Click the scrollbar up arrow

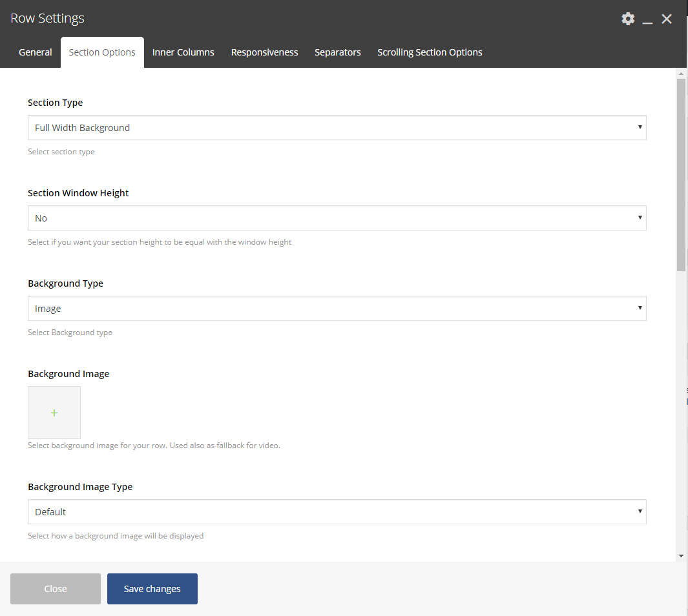coord(681,74)
